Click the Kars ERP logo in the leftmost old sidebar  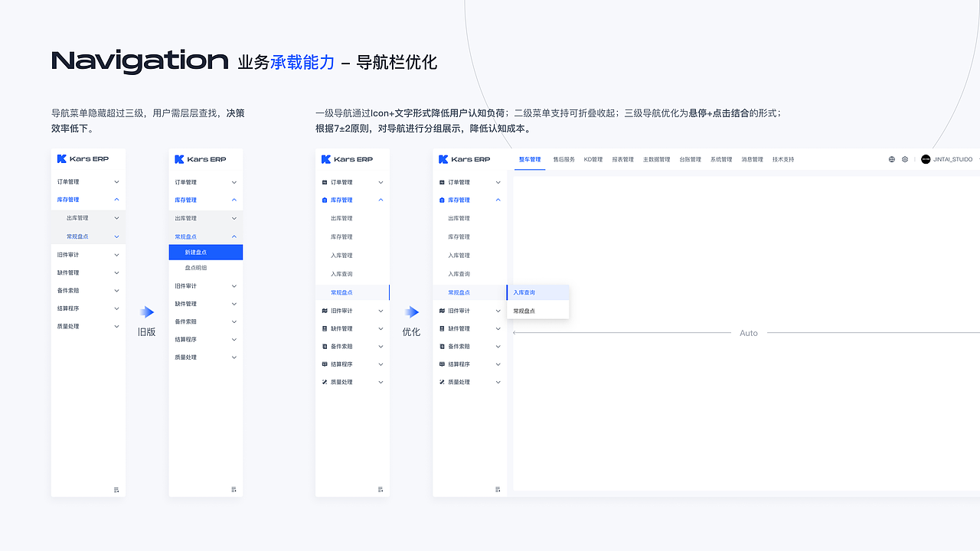tap(83, 159)
